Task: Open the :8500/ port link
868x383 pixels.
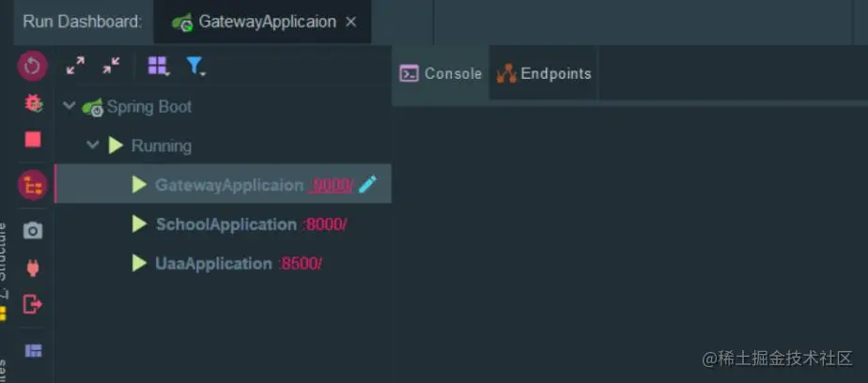Action: pos(300,264)
